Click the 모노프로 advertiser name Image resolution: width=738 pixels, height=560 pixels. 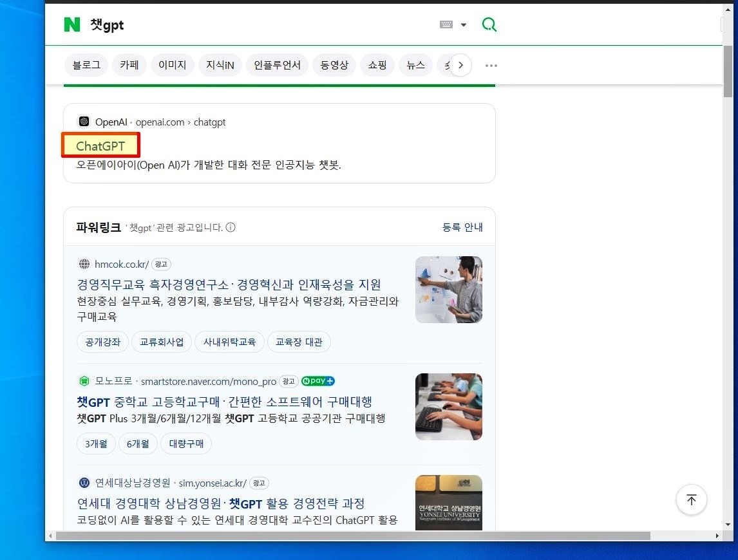tap(113, 380)
